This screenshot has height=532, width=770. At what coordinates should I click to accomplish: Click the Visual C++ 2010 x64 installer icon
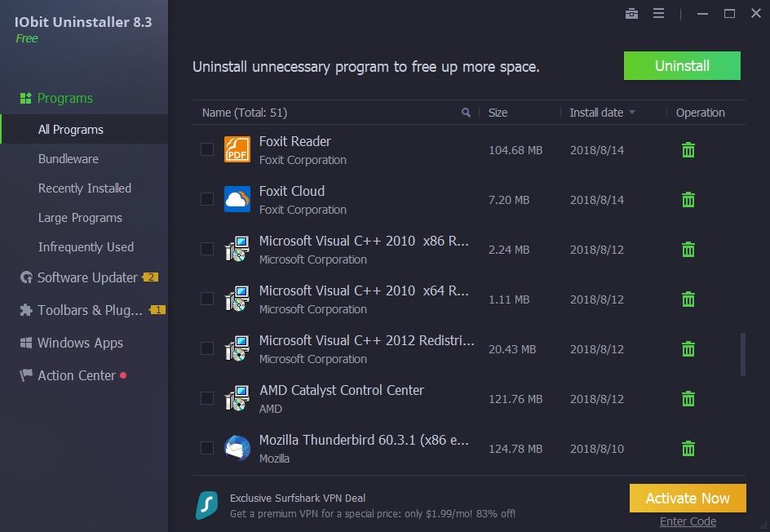[x=237, y=299]
